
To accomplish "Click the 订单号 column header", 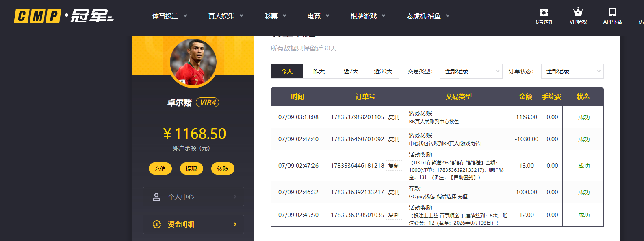I will pos(365,96).
